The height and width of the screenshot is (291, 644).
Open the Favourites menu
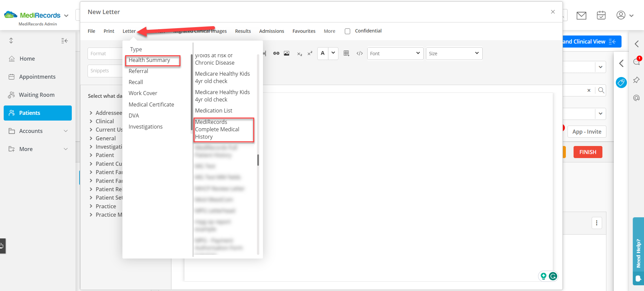pyautogui.click(x=304, y=31)
